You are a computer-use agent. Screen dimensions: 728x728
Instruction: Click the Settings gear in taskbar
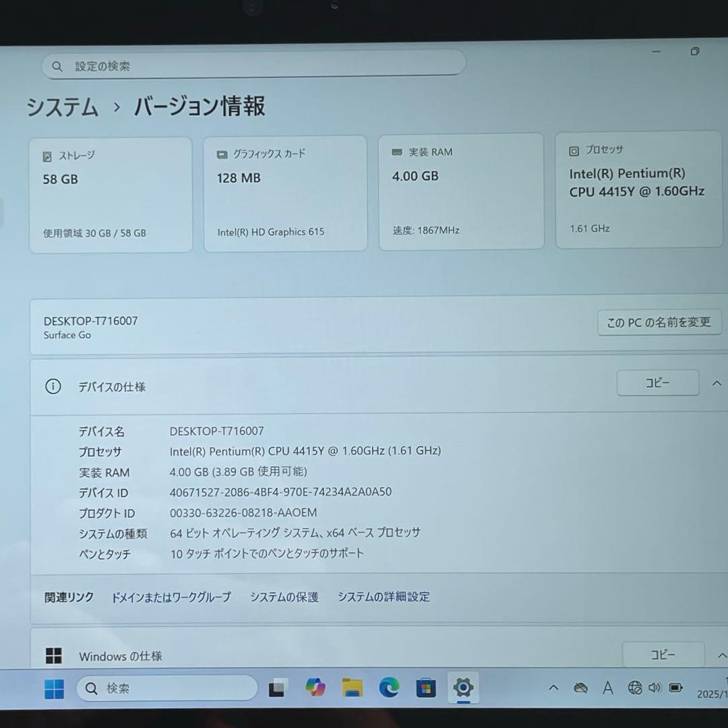click(x=463, y=687)
